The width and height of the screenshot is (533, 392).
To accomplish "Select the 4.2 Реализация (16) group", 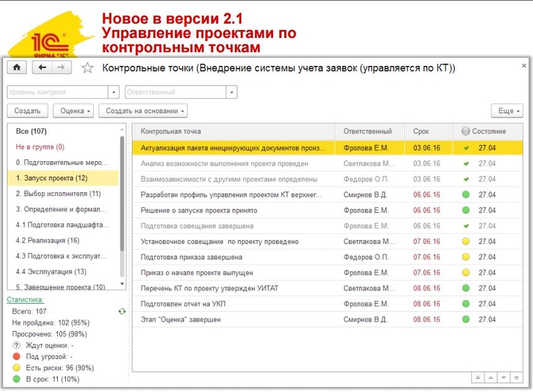I will pyautogui.click(x=48, y=240).
